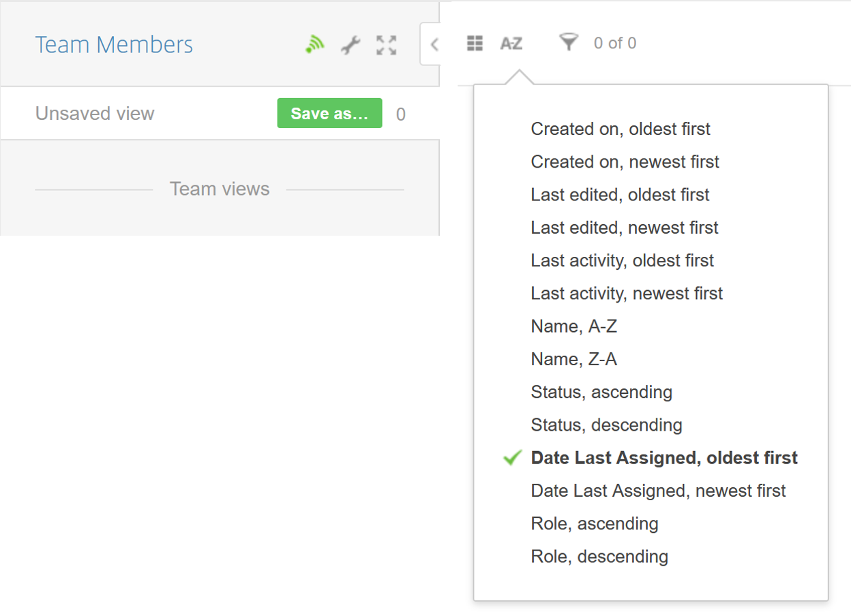This screenshot has height=616, width=851.
Task: Sort by Last activity, newest first
Action: 626,293
